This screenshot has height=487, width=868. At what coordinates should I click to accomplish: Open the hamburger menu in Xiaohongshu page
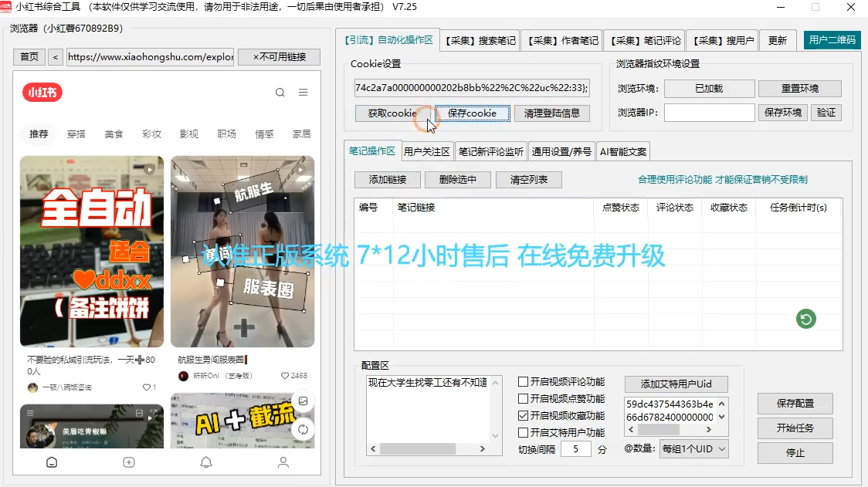point(303,93)
